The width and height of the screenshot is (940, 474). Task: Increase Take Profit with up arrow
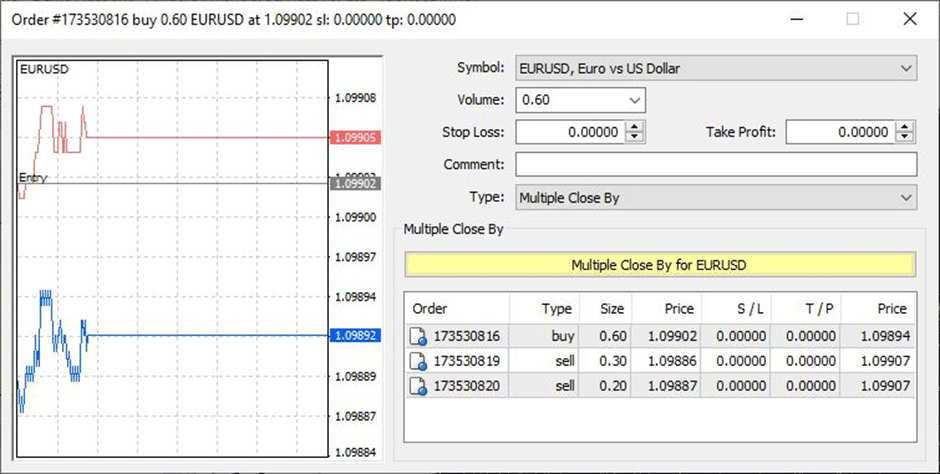pos(906,127)
